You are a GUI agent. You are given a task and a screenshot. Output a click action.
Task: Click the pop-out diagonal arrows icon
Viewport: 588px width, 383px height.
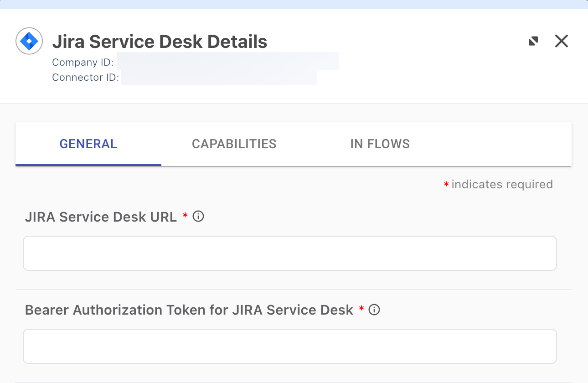pyautogui.click(x=533, y=41)
